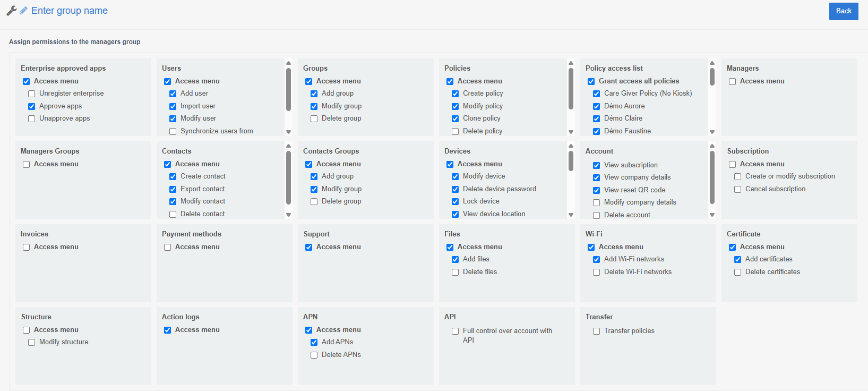Click the 'Enter group name' title field
The image size is (868, 391).
click(70, 11)
